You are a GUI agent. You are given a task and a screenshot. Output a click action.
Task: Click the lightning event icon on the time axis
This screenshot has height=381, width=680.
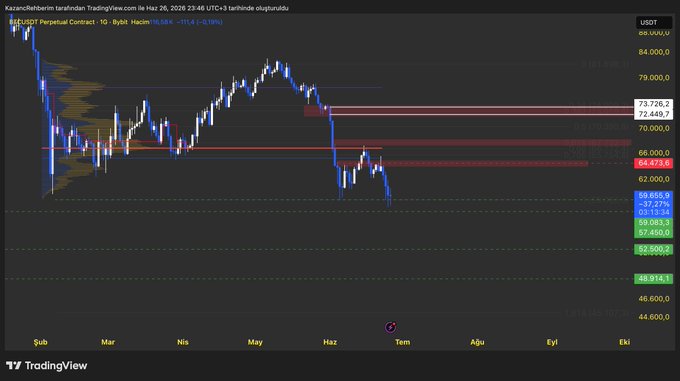point(390,327)
